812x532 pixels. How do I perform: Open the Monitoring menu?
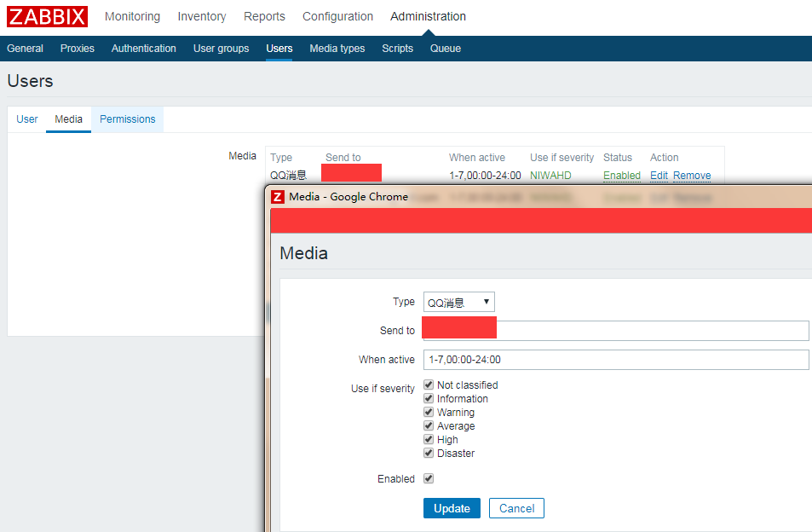pos(133,16)
